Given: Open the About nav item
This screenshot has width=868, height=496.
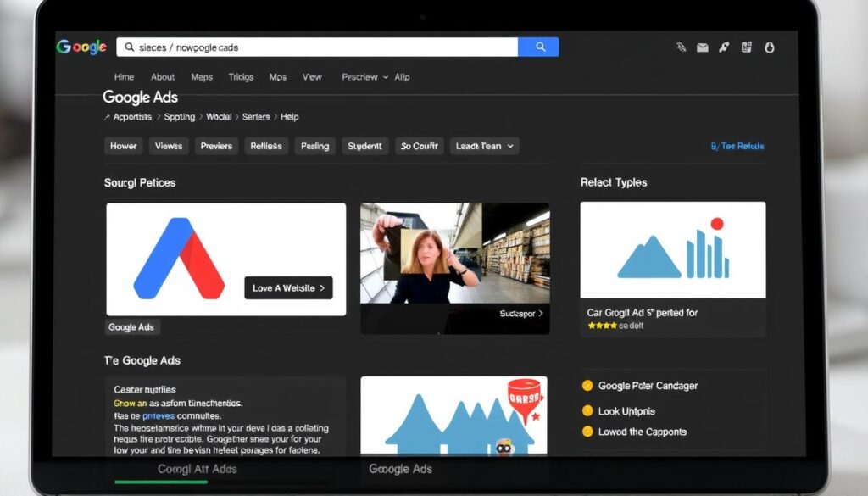Looking at the screenshot, I should point(163,77).
